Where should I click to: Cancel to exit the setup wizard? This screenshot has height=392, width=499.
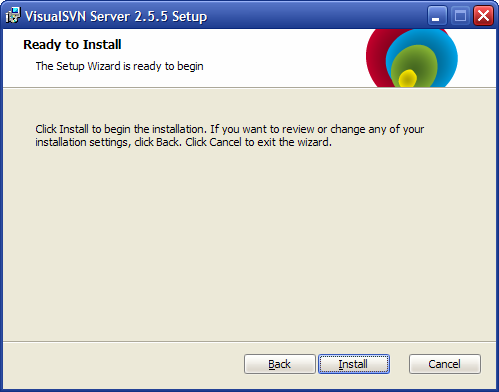445,364
